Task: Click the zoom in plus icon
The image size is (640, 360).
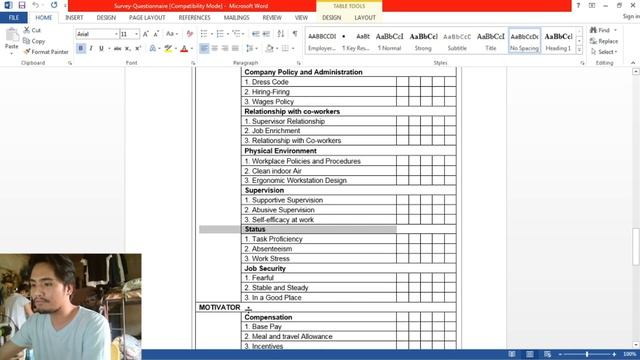Action: pyautogui.click(x=614, y=354)
